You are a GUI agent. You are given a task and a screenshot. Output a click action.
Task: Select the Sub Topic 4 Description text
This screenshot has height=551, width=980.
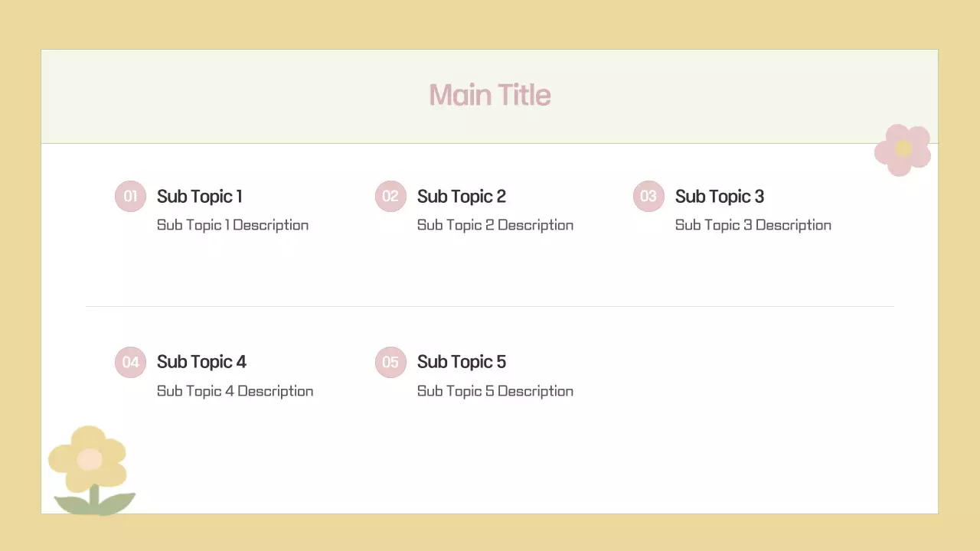point(235,391)
